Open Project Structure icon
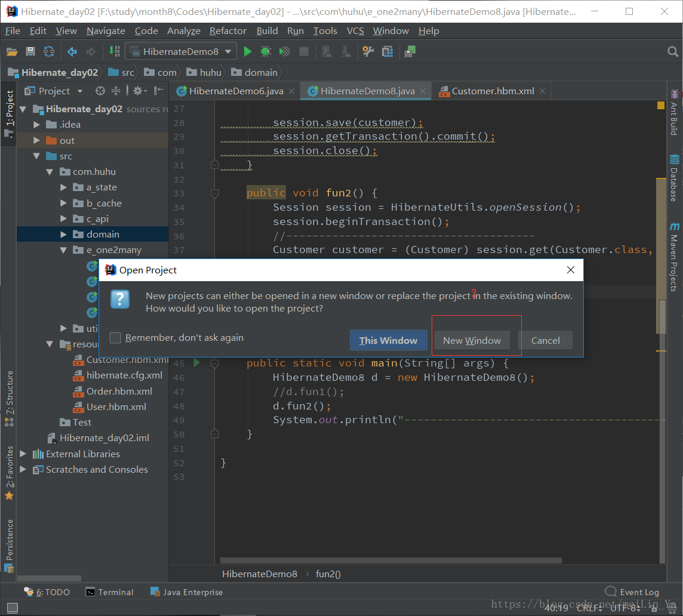683x616 pixels. 387,51
